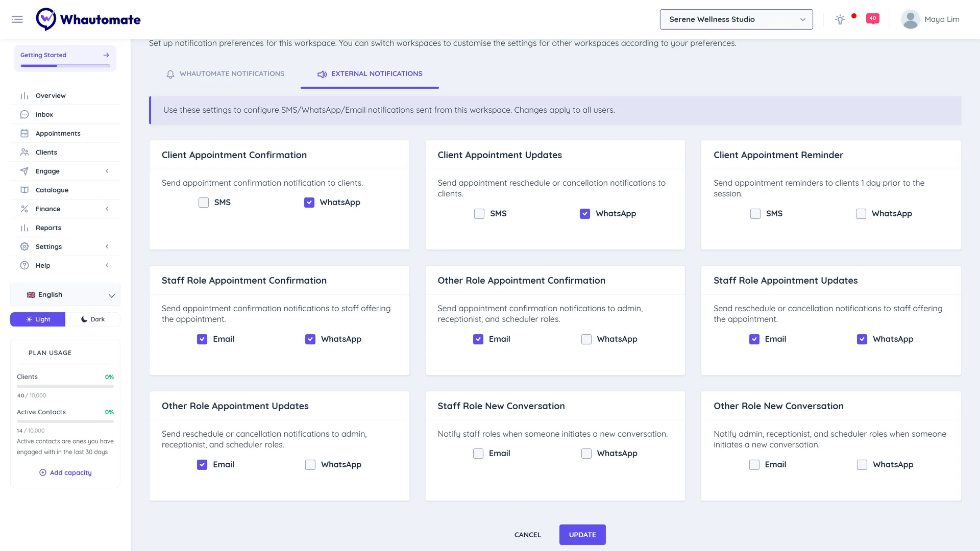980x551 pixels.
Task: Uncheck WhatsApp for Client Appointment Updates
Action: [x=585, y=214]
